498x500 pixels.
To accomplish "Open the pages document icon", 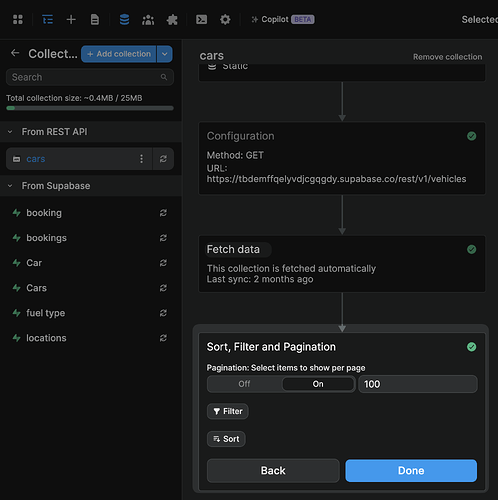I will (95, 19).
